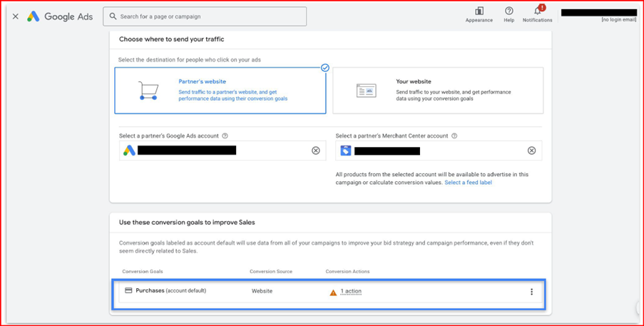Close the campaign setup with X
Screen dimensions: 644x326
(16, 16)
